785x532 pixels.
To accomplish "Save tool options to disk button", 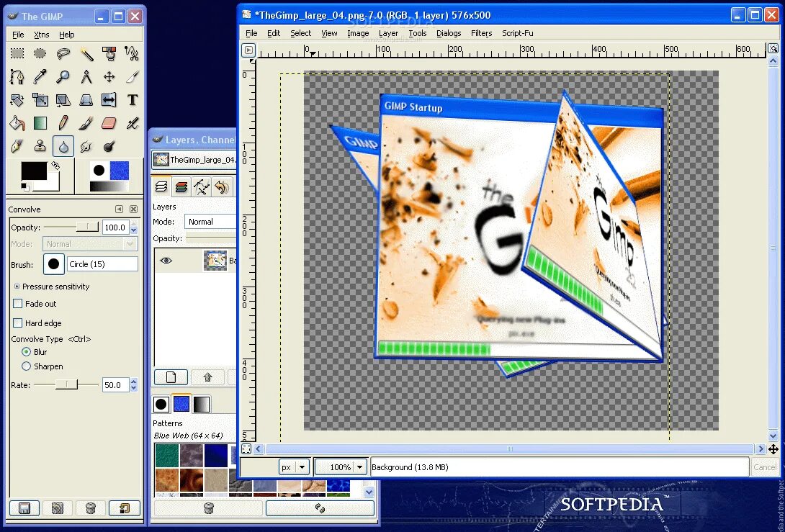I will tap(24, 508).
